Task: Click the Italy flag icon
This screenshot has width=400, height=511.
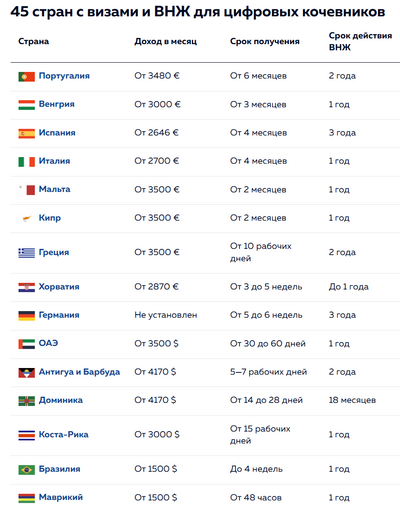Action: click(x=27, y=162)
